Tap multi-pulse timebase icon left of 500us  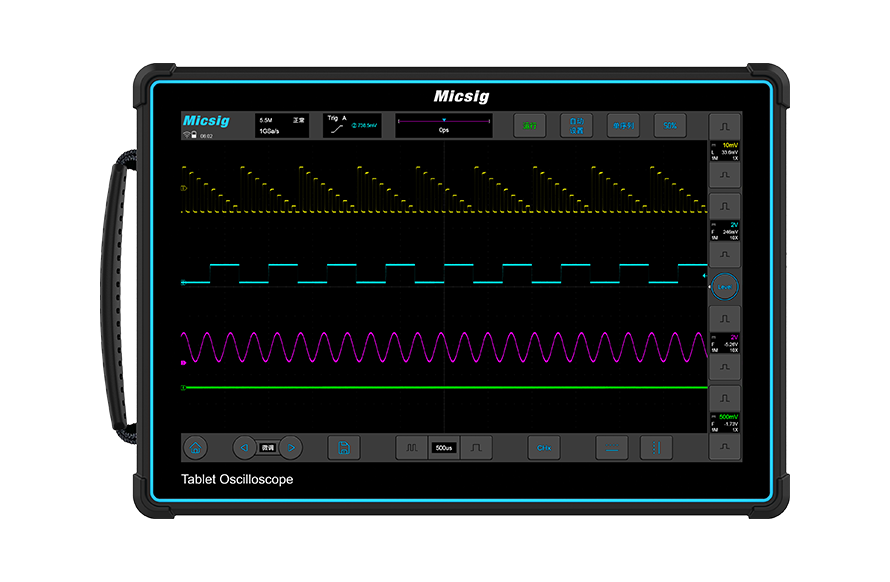(411, 448)
